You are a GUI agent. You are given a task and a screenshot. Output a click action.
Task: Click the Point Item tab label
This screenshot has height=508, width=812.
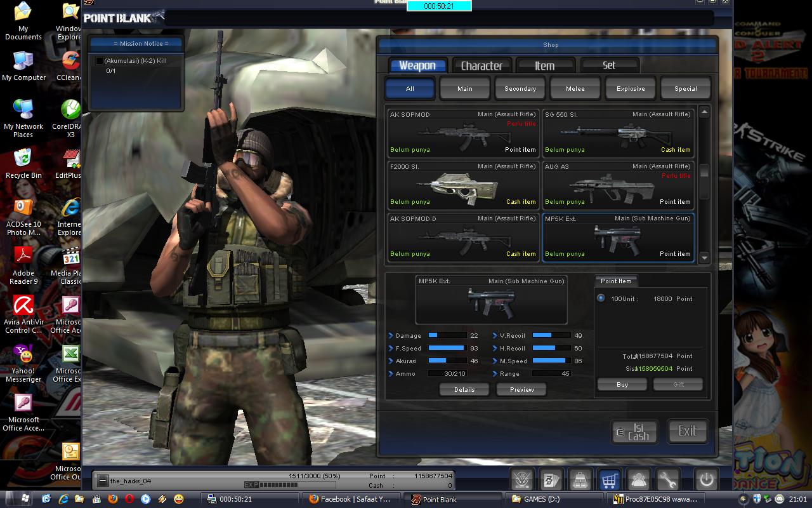[x=616, y=281]
